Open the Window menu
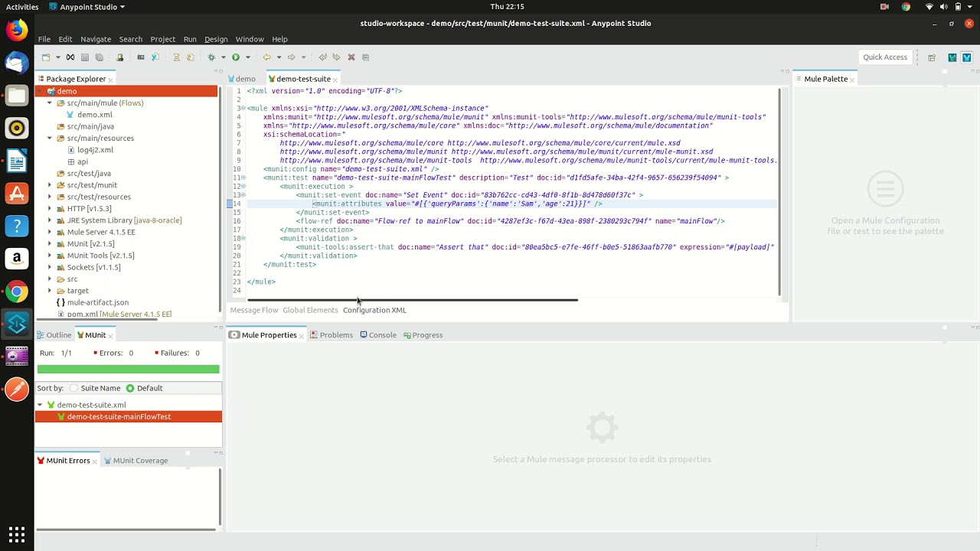980x551 pixels. click(250, 39)
